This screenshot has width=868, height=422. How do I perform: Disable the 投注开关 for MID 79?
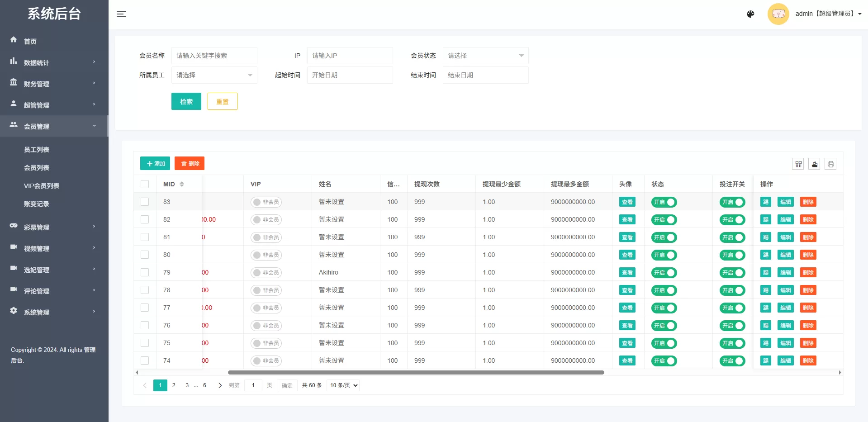click(x=732, y=272)
